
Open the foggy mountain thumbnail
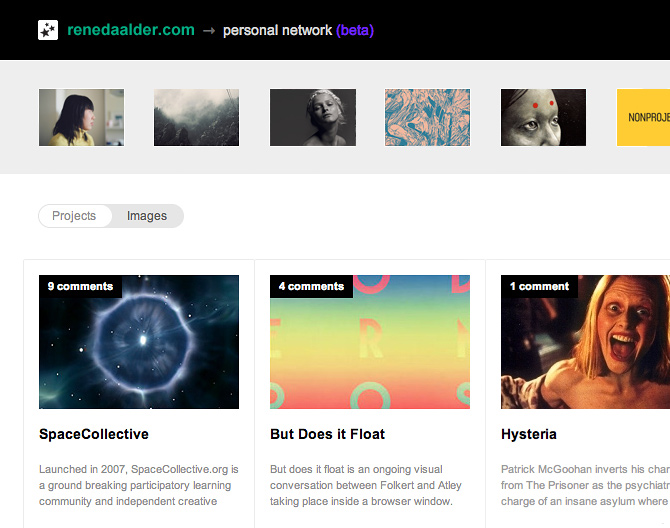[x=197, y=117]
